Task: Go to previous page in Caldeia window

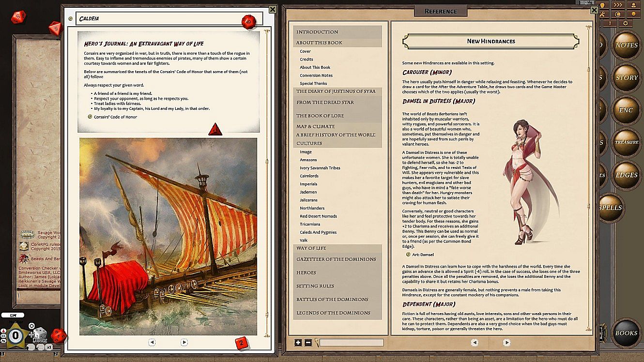Action: click(152, 342)
